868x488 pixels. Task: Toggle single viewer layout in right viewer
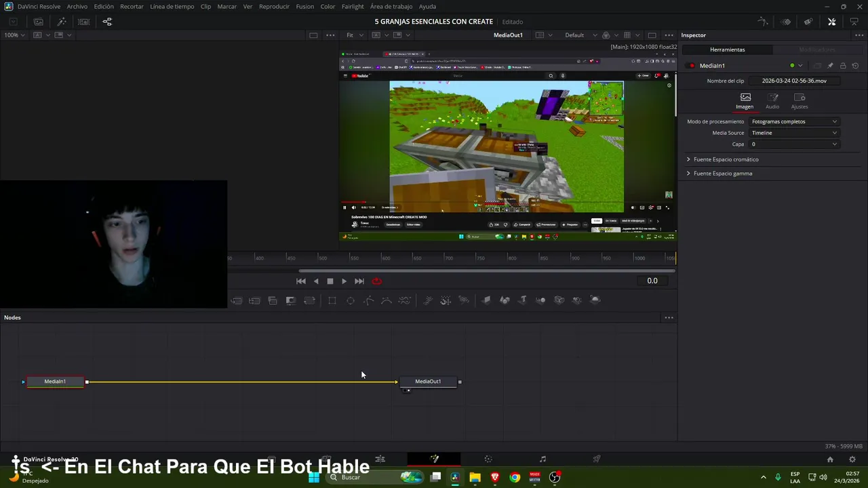point(652,35)
